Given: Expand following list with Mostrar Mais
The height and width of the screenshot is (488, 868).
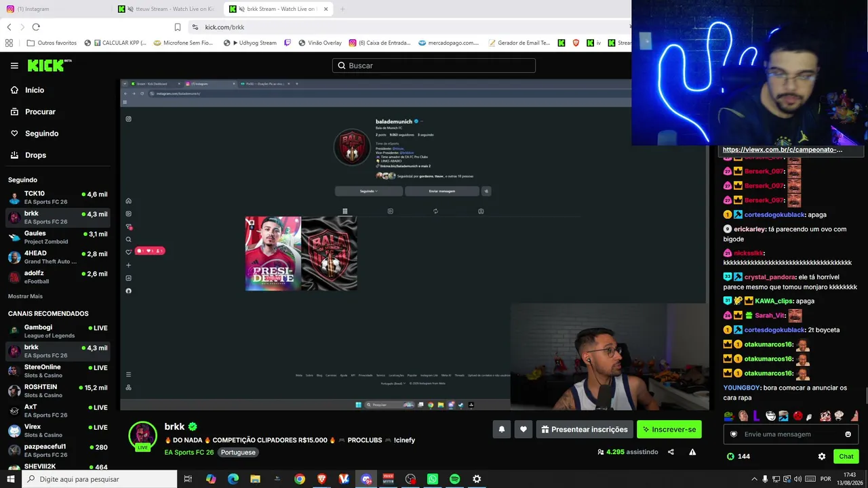Looking at the screenshot, I should click(25, 296).
